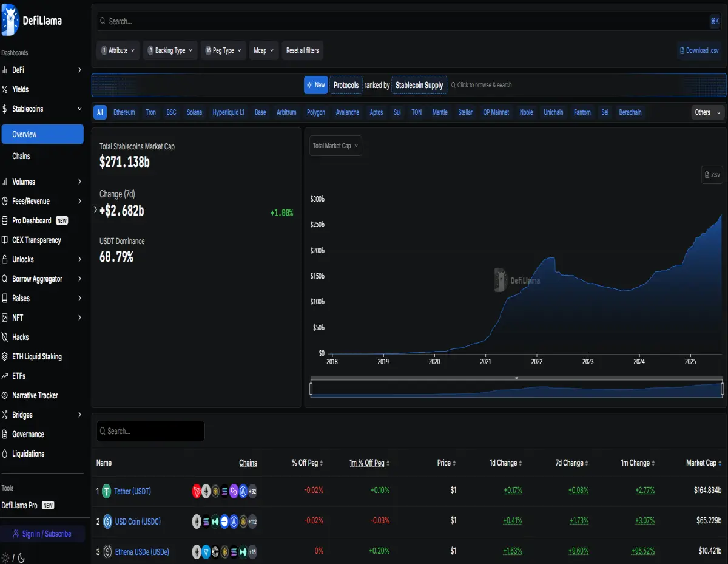Click the USD Coin logo icon in row 2

click(107, 522)
